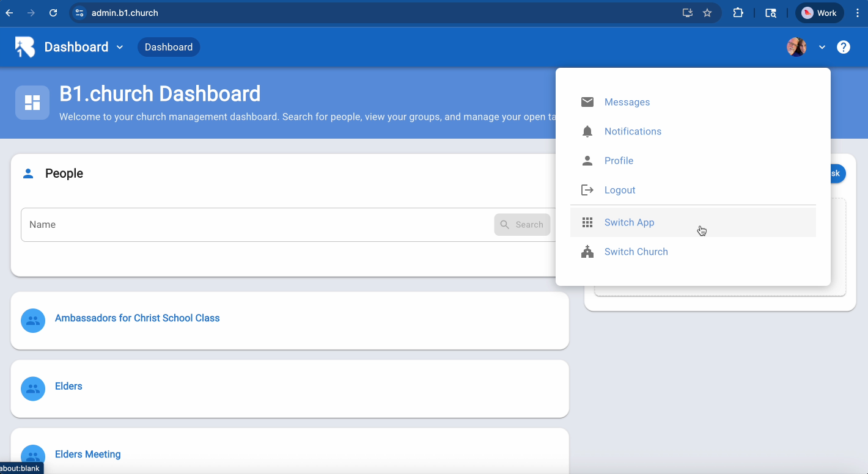Click the Ambassadors for Christ group icon
Screen dimensions: 868x474
tap(33, 321)
